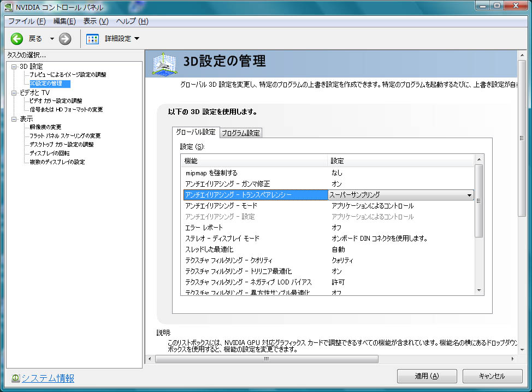
Task: Switch to the グローバル設定 tab
Action: pos(196,132)
